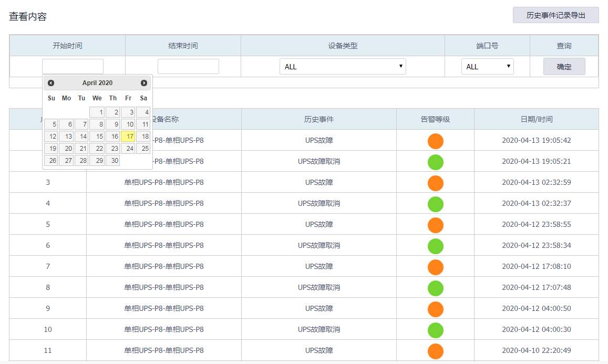Open the device type ALL dropdown
The image size is (608, 364).
pyautogui.click(x=343, y=67)
